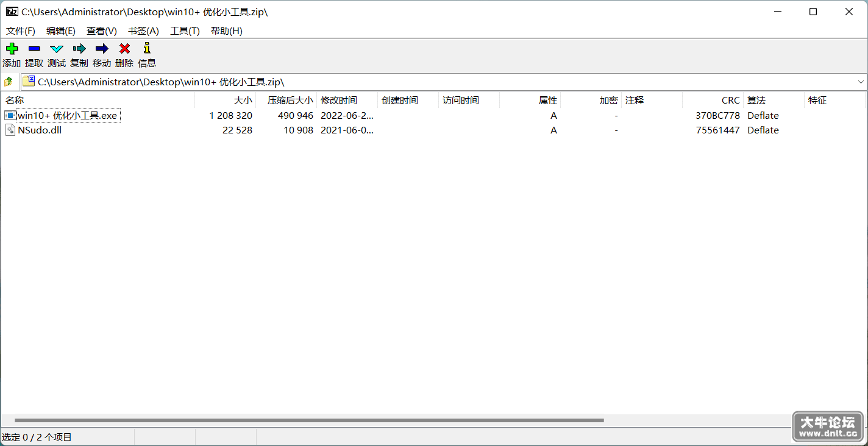
Task: Open the 文件(F) menu
Action: tap(21, 31)
